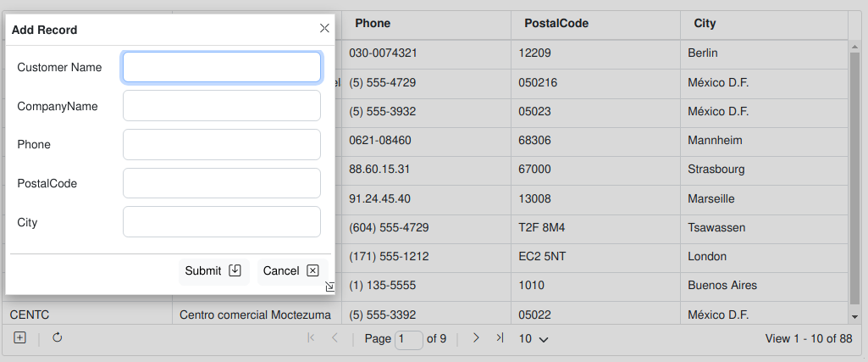This screenshot has width=868, height=362.
Task: Click the City input field in dialog
Action: click(x=222, y=222)
